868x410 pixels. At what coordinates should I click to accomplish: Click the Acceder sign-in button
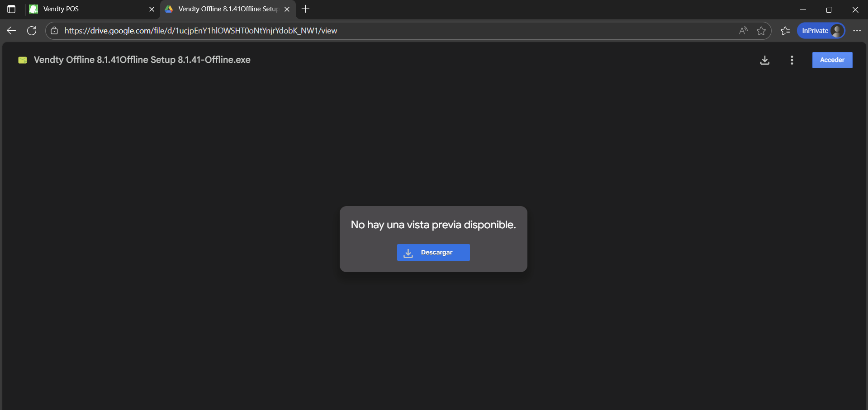(x=832, y=60)
